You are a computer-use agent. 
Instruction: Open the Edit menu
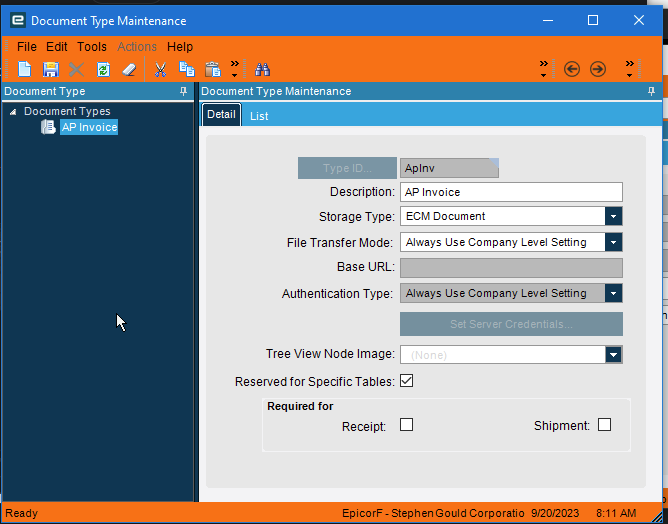[57, 46]
